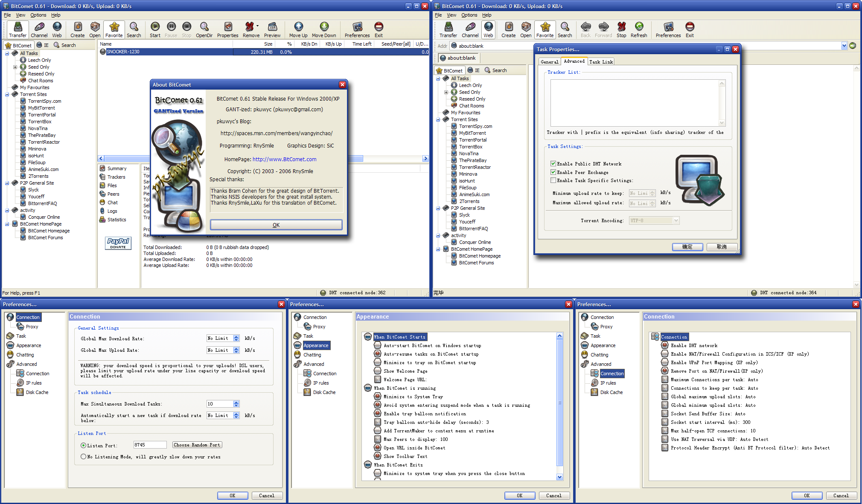
Task: Open task Properties toolbar icon
Action: pos(228,29)
